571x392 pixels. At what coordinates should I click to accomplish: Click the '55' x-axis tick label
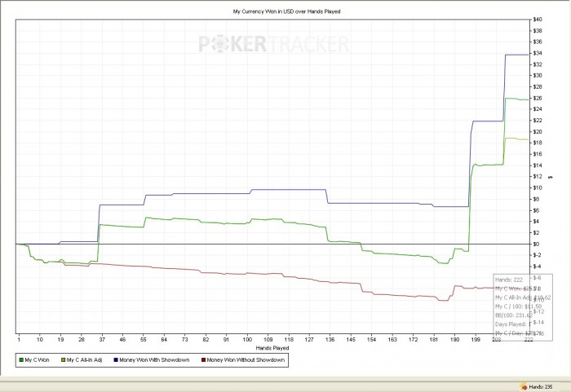144,339
